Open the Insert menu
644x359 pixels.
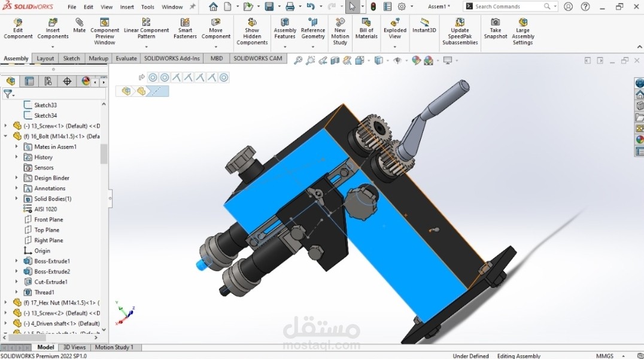(127, 7)
